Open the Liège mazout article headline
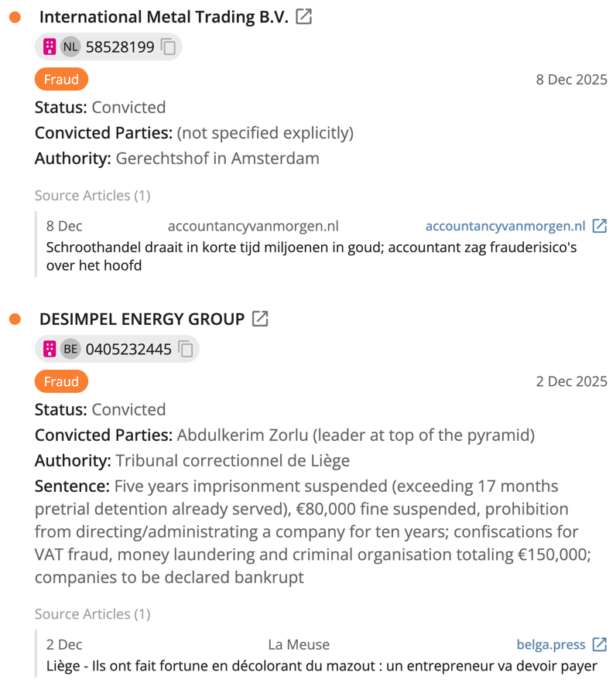The image size is (616, 693). (x=321, y=666)
